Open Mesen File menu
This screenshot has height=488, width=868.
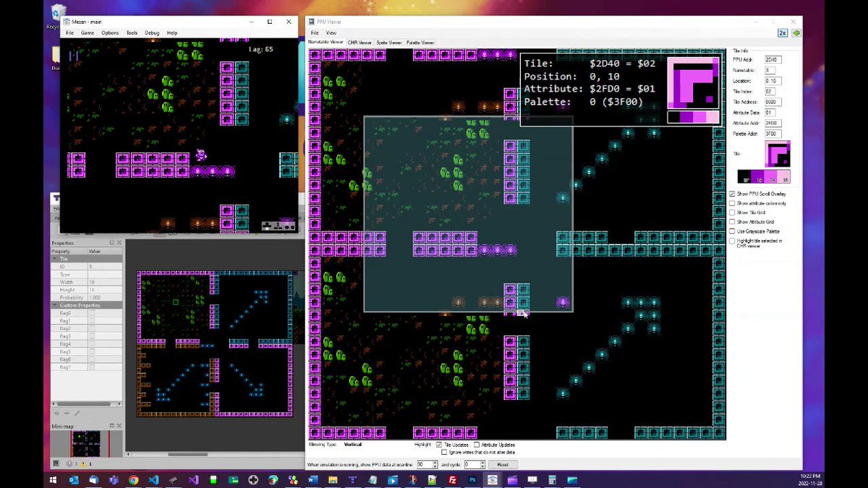70,33
